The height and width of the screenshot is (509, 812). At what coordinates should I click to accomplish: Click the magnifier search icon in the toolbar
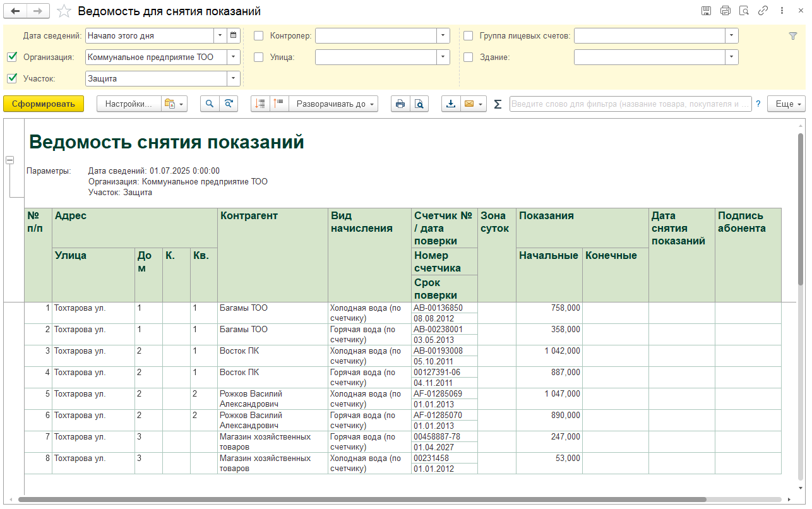click(210, 104)
